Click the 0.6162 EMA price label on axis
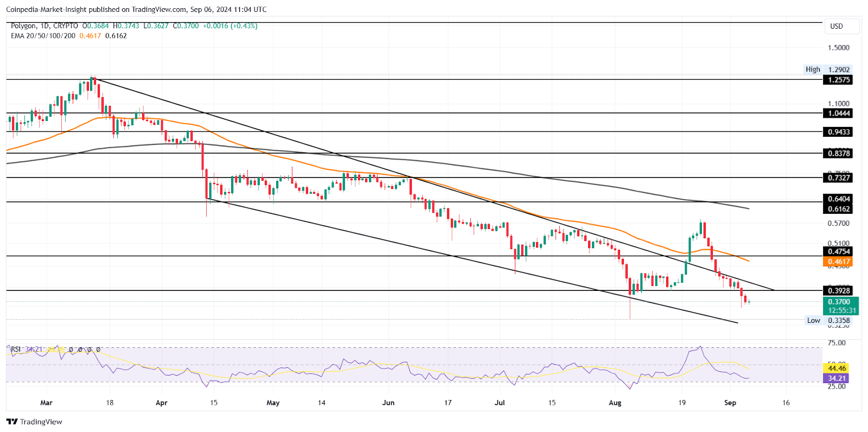Image resolution: width=868 pixels, height=432 pixels. [x=839, y=209]
